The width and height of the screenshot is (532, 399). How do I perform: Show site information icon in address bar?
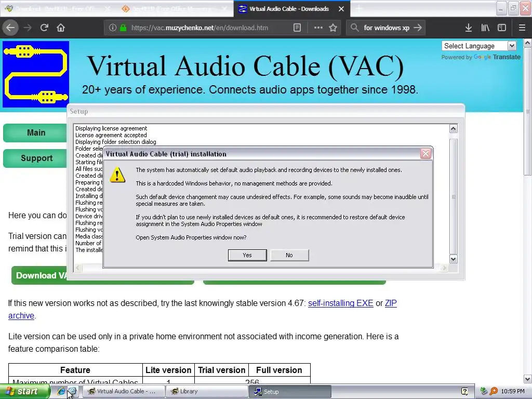click(x=113, y=28)
